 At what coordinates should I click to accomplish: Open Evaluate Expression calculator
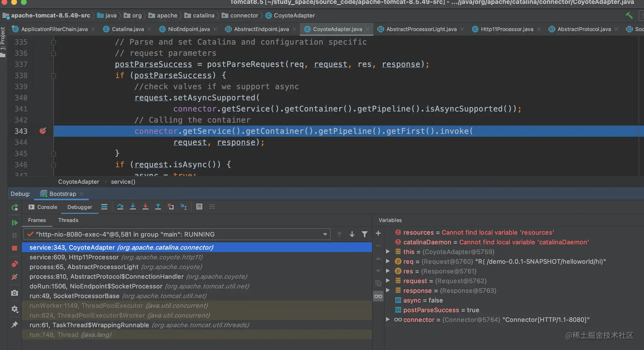(199, 207)
